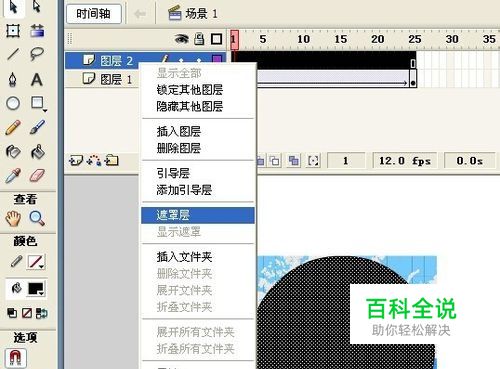Click the Onion Skin Outlines icon
The image size is (500, 369).
click(x=275, y=161)
